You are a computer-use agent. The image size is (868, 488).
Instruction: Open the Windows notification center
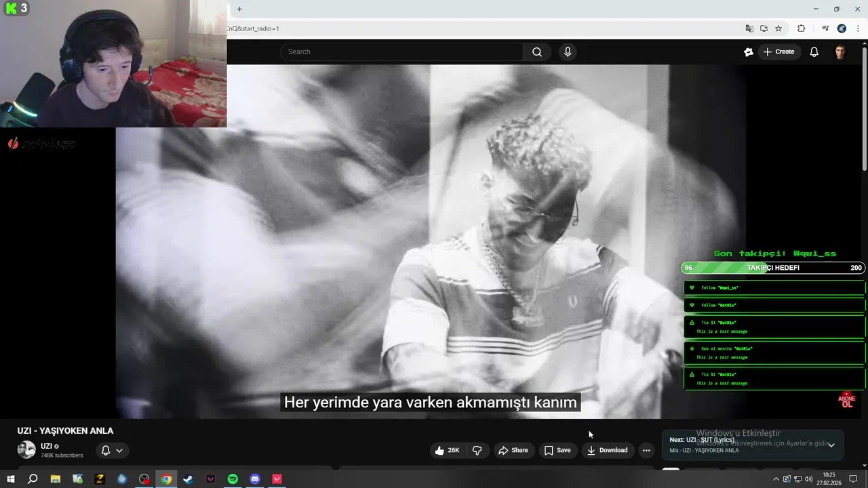coord(854,479)
